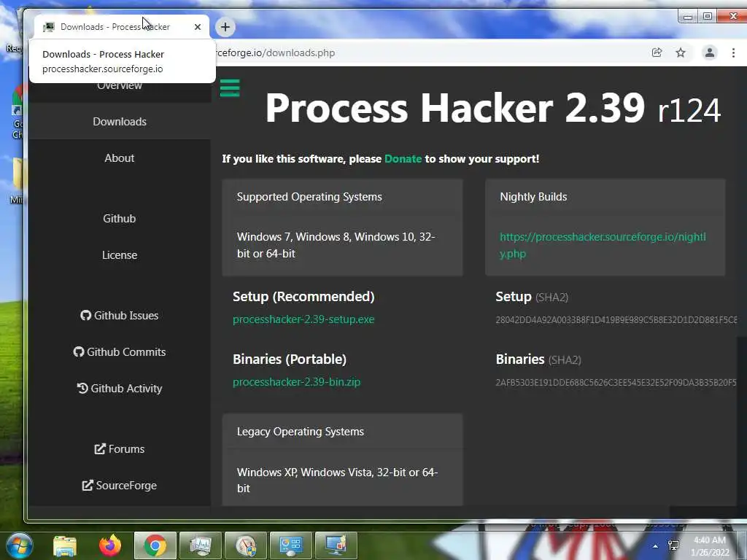The width and height of the screenshot is (747, 560).
Task: Select the Downloads - Process Hacker tab
Action: pos(122,27)
